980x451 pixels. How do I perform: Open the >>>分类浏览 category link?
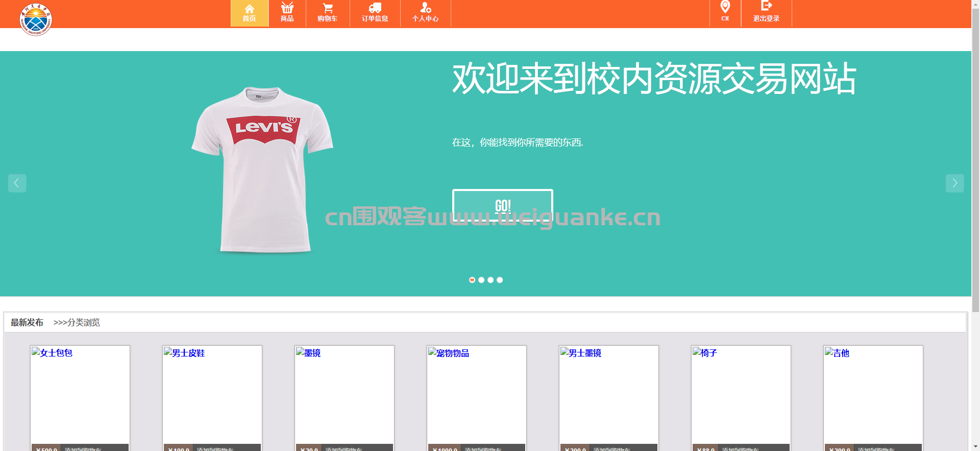point(77,322)
